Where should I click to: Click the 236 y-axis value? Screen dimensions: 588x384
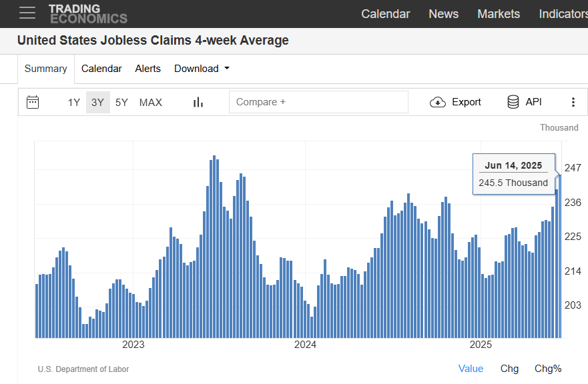(x=573, y=203)
